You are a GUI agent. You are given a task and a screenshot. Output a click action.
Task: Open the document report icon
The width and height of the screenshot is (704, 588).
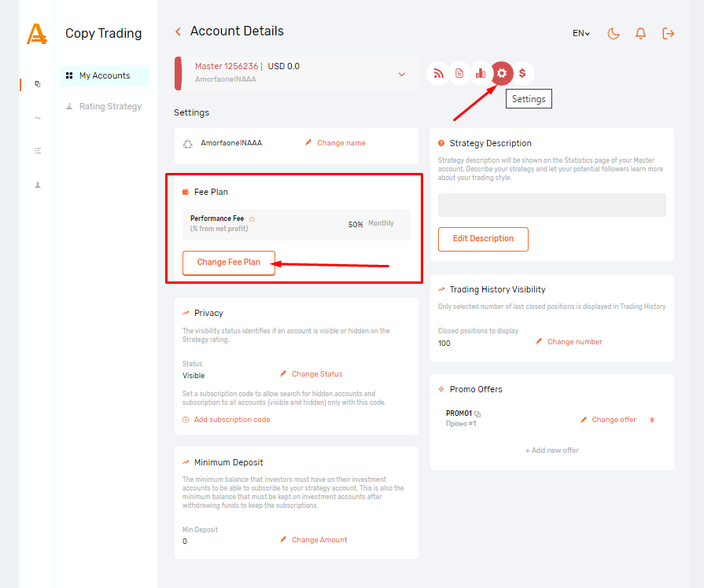459,74
